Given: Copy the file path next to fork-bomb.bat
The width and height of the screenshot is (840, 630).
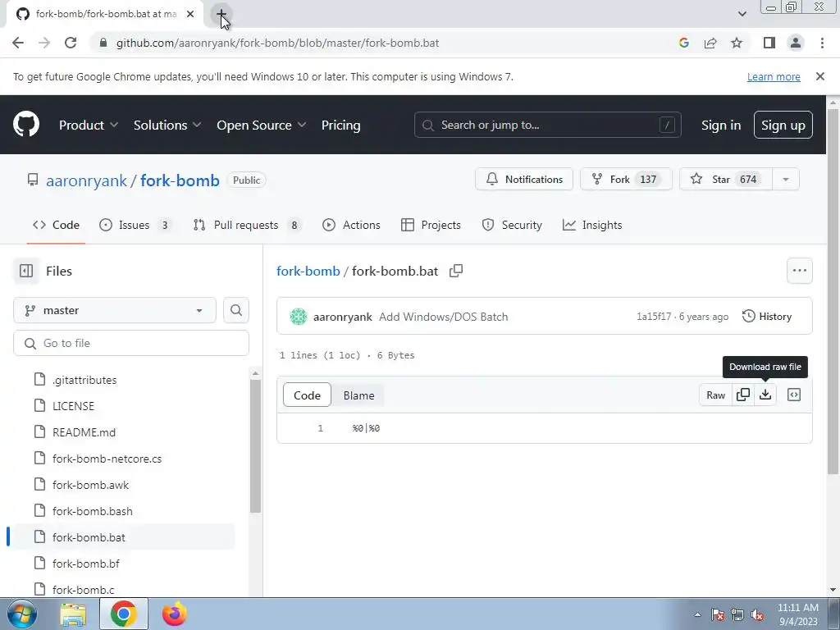Looking at the screenshot, I should tap(456, 271).
